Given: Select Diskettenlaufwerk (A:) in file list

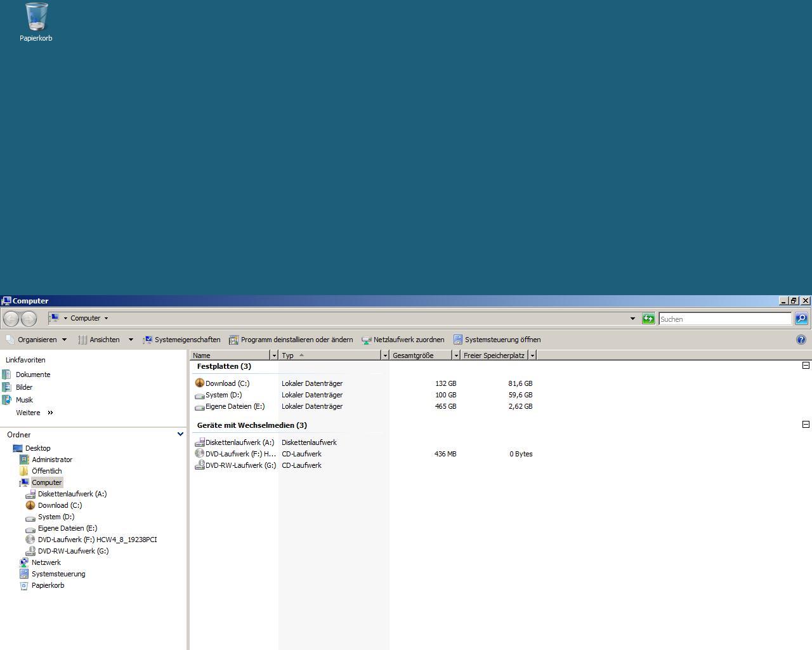Looking at the screenshot, I should click(239, 442).
